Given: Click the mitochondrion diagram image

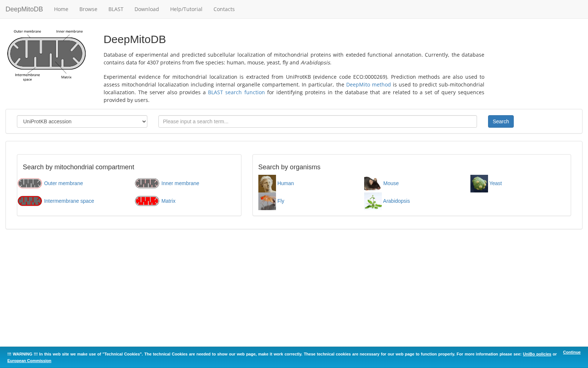Looking at the screenshot, I should (47, 55).
